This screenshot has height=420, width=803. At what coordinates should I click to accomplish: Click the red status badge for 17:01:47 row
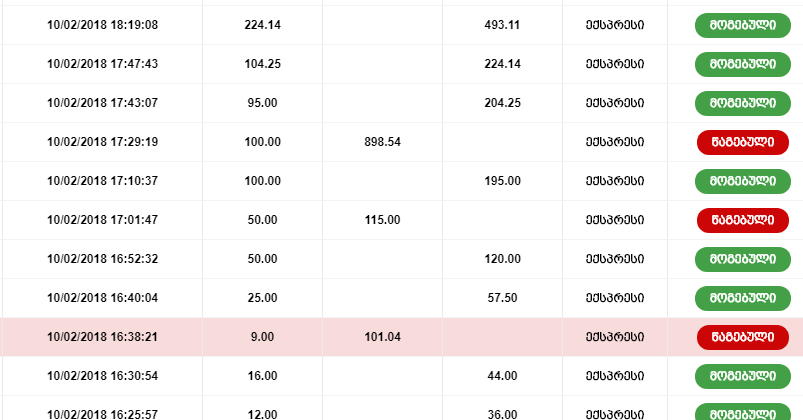[x=743, y=220]
